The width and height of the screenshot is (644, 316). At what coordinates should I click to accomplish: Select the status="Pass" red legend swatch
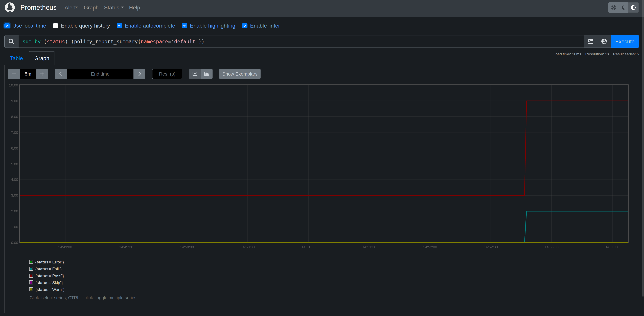[x=31, y=276]
